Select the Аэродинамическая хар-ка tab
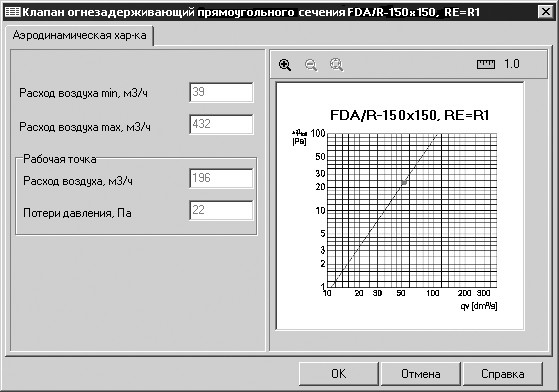This screenshot has width=559, height=392. [x=80, y=35]
